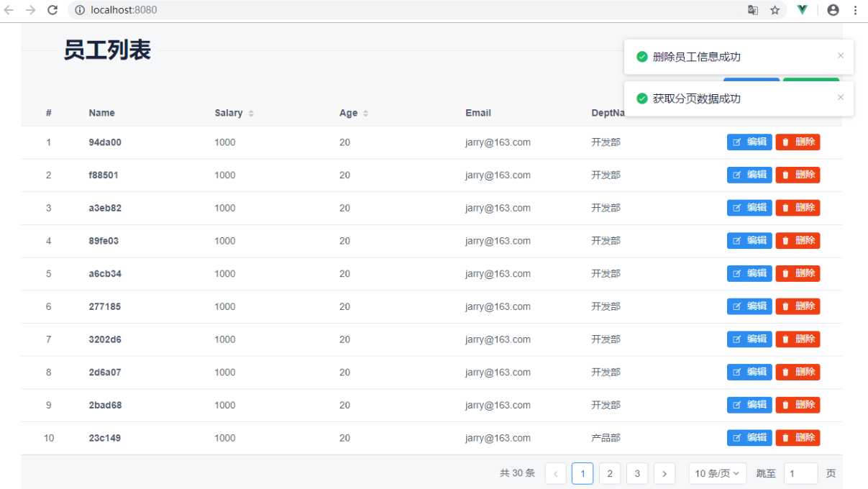Select page 2 in pagination

[x=610, y=473]
